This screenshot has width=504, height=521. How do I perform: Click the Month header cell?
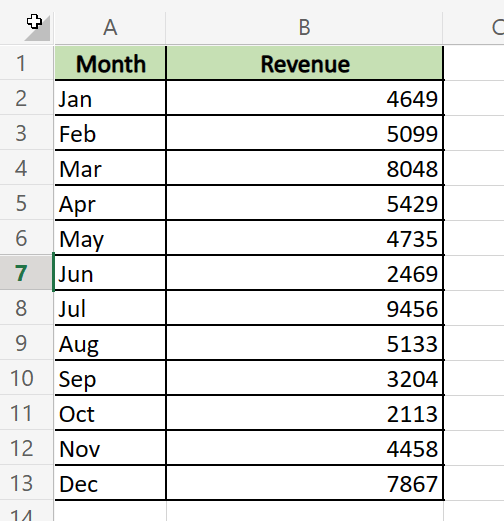pyautogui.click(x=110, y=63)
